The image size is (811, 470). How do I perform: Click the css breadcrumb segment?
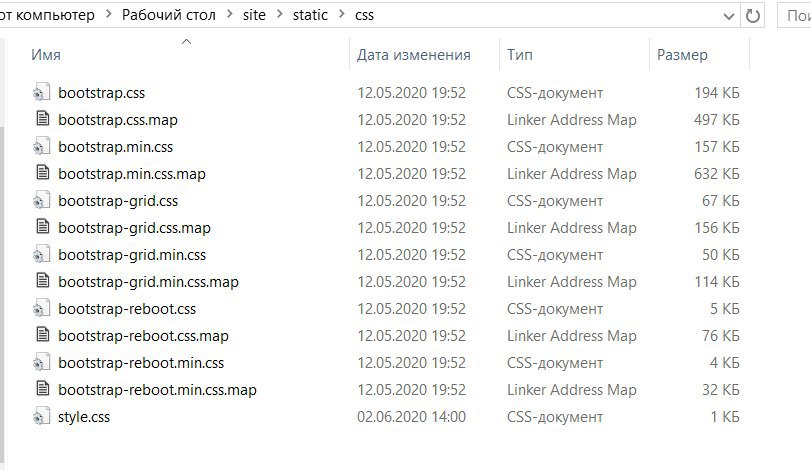tap(364, 15)
